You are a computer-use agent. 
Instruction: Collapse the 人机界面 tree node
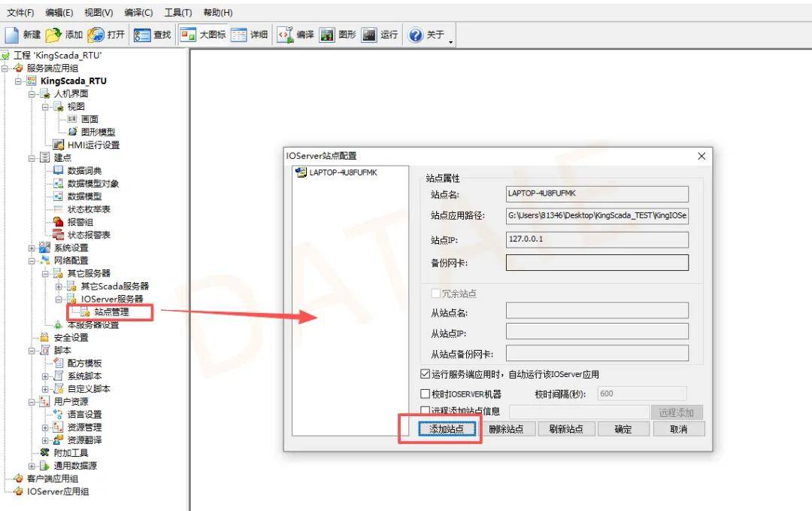click(x=32, y=94)
